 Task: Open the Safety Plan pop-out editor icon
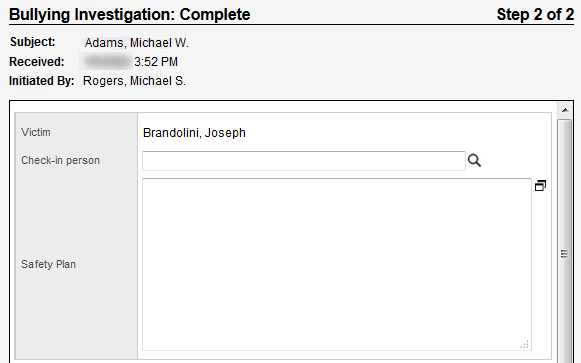[540, 186]
